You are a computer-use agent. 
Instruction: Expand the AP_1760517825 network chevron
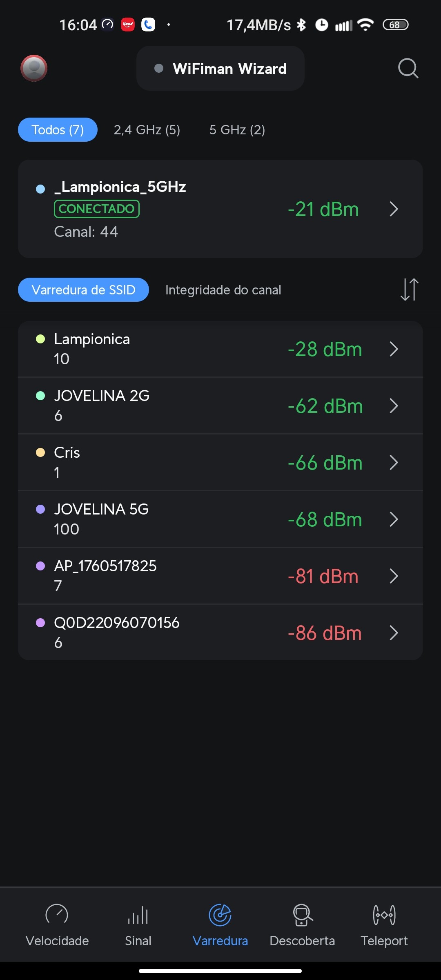tap(394, 576)
